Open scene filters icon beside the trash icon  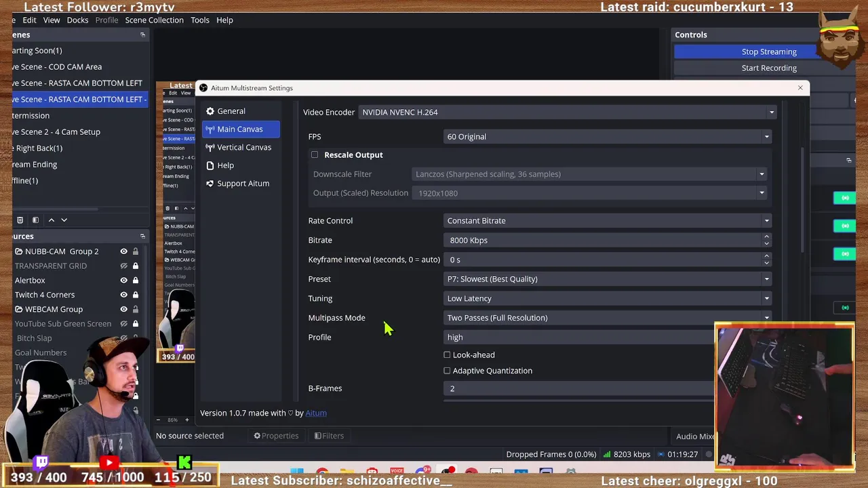pyautogui.click(x=35, y=220)
